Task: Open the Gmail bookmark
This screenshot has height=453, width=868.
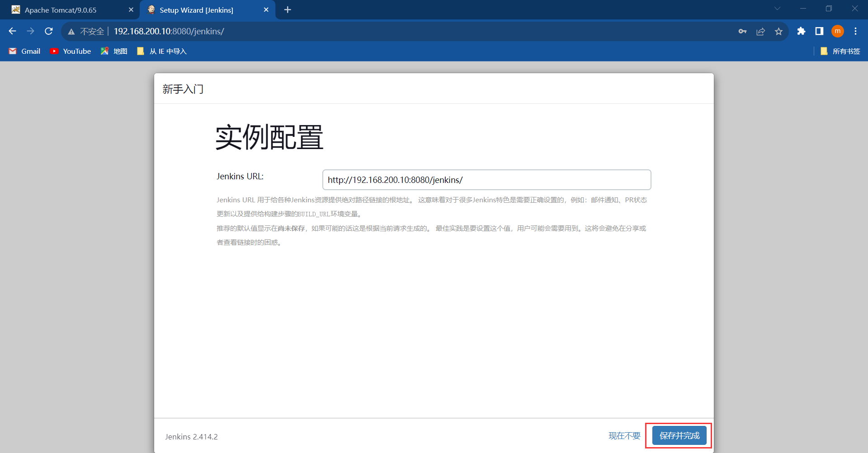Action: tap(24, 51)
